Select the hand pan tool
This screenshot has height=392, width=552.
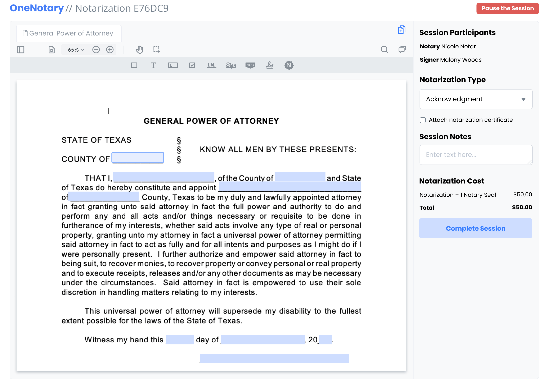click(x=139, y=49)
